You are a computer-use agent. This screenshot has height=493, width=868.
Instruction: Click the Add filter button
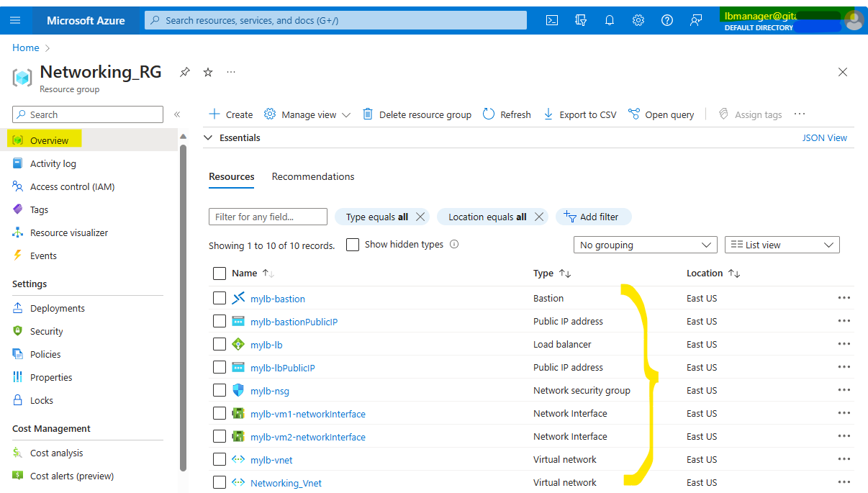click(593, 217)
